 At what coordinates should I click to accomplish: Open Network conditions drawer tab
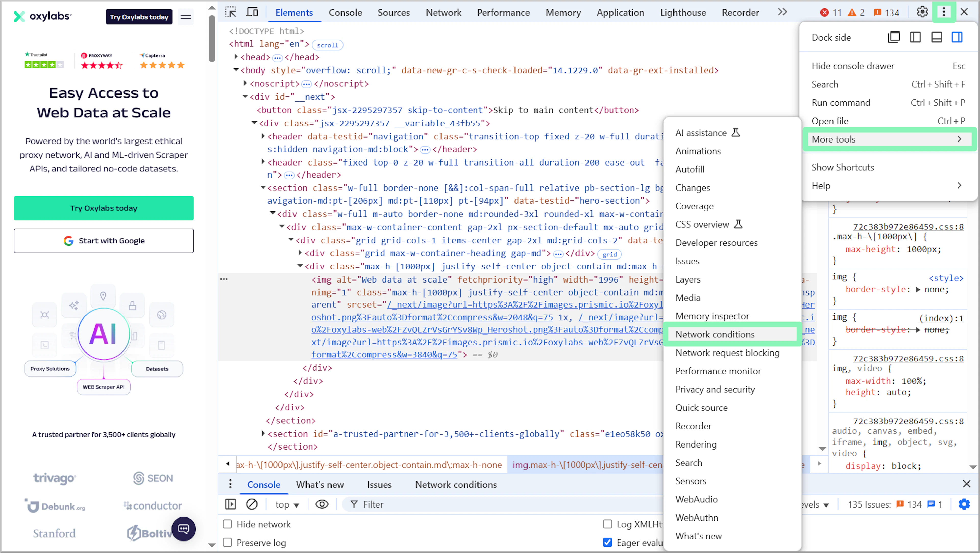coord(456,485)
